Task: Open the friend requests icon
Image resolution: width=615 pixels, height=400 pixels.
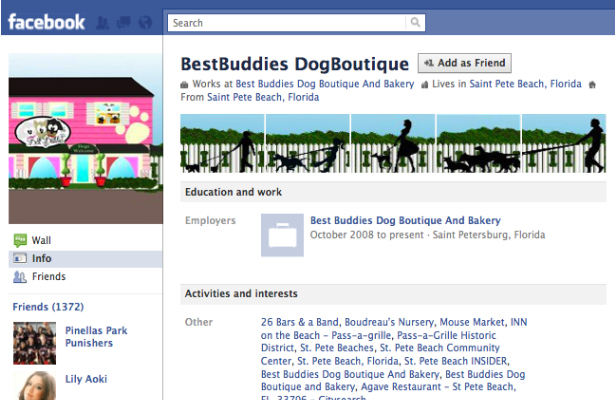Action: point(103,22)
